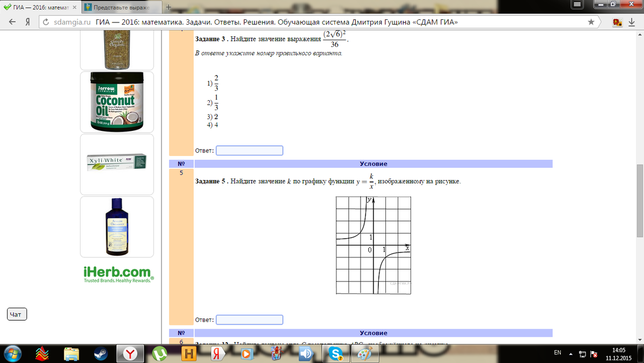The width and height of the screenshot is (644, 363).
Task: Click 'Условие' header above Задание 5
Action: 374,164
